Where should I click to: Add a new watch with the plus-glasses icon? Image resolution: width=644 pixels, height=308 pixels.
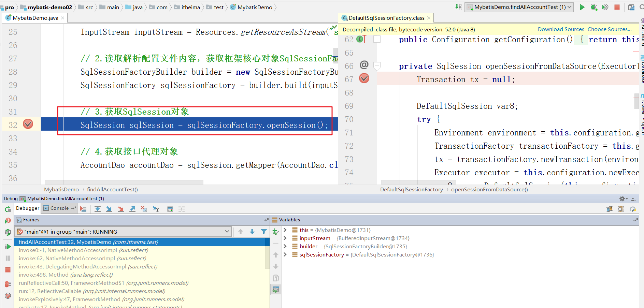coord(276,232)
